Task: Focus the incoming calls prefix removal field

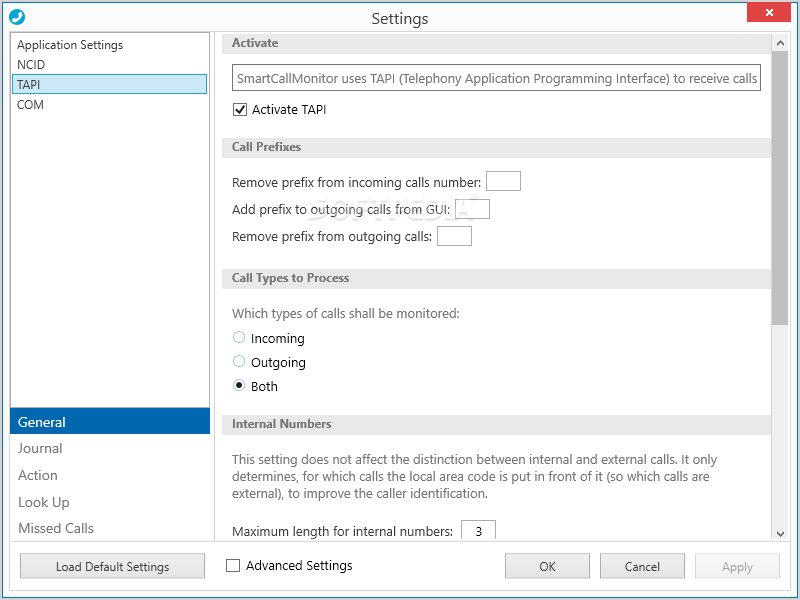Action: (x=503, y=181)
